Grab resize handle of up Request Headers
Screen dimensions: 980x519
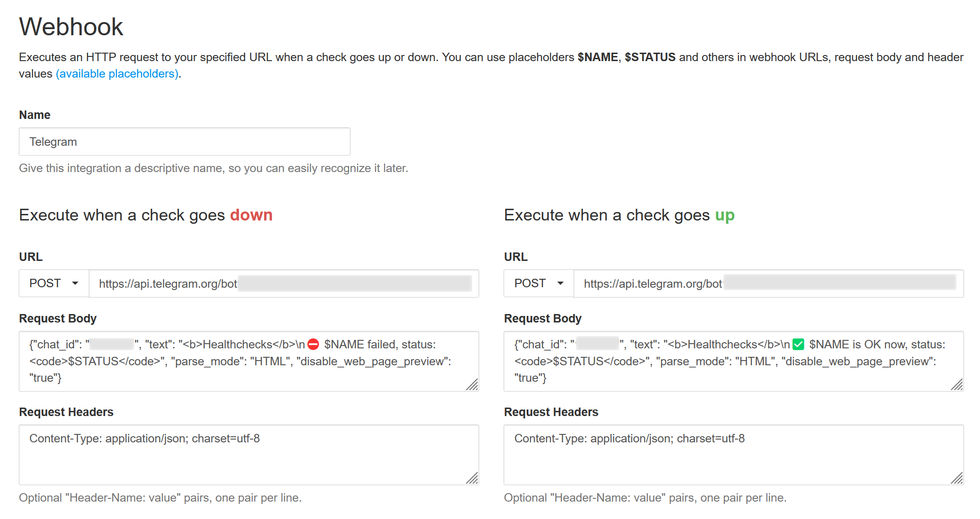tap(957, 479)
